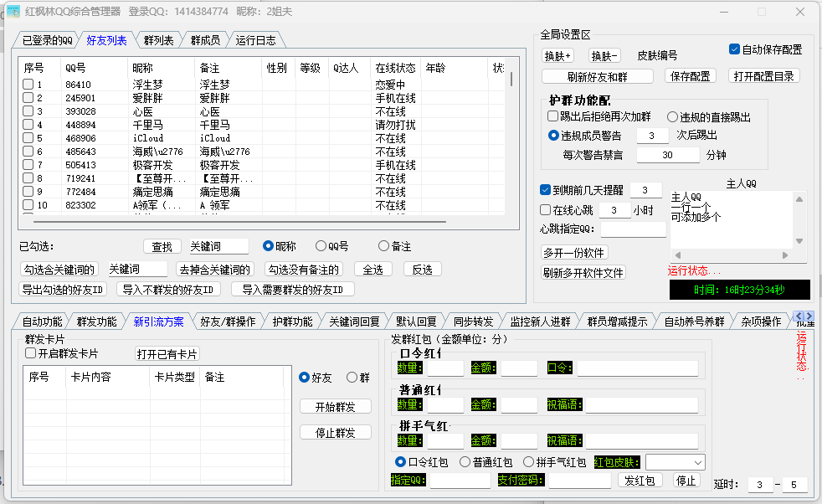The height and width of the screenshot is (504, 822).
Task: Click the 刷新好友和群 button
Action: 597,76
